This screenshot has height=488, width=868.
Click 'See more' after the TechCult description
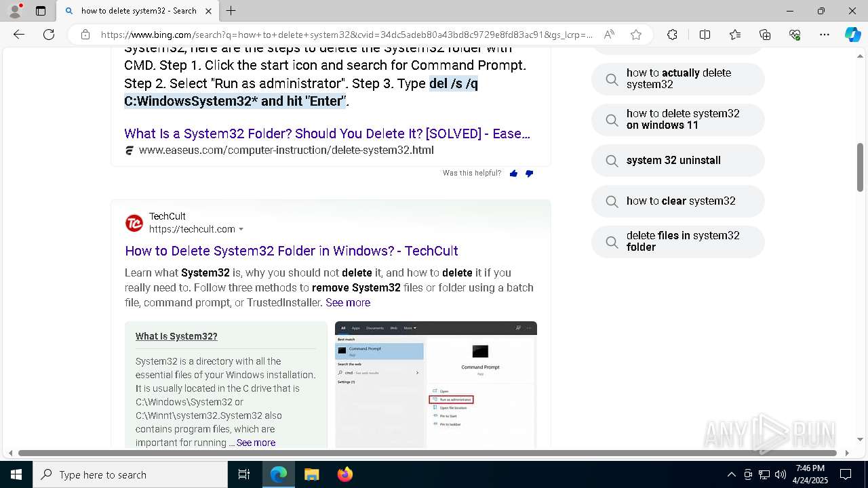tap(348, 303)
